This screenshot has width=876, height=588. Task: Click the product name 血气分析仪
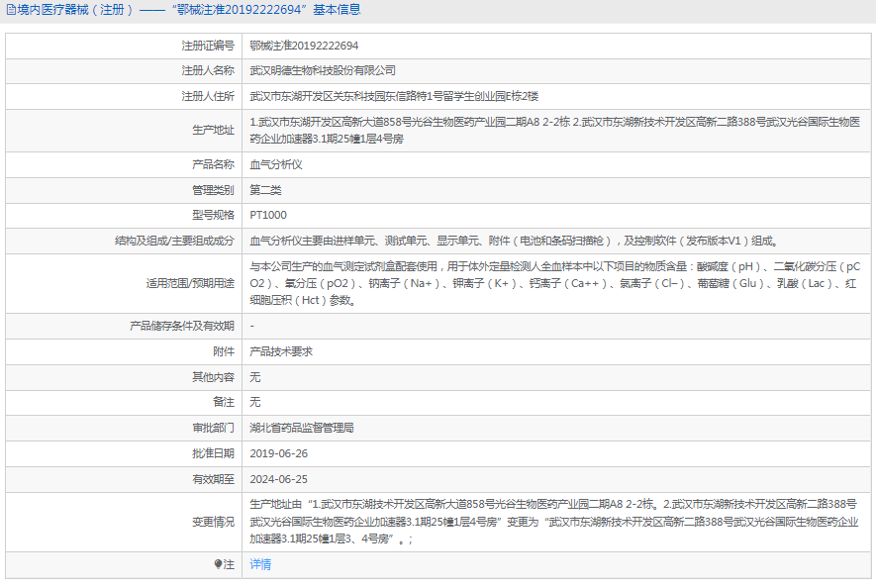tap(276, 165)
